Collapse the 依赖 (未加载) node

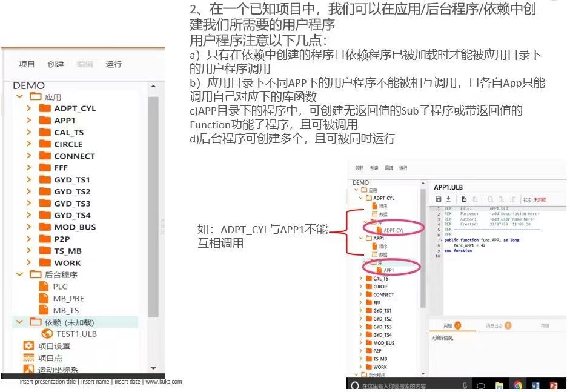(19, 322)
